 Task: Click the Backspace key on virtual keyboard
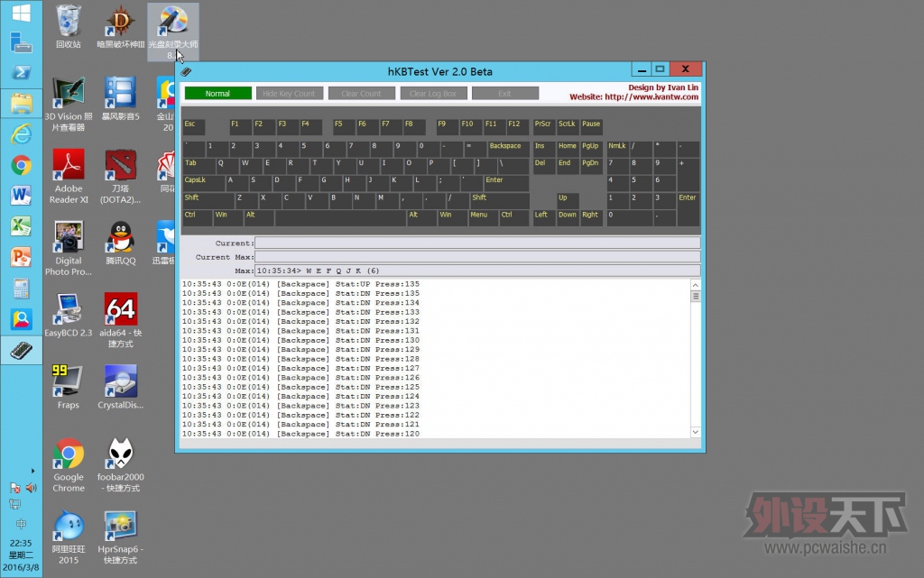507,148
